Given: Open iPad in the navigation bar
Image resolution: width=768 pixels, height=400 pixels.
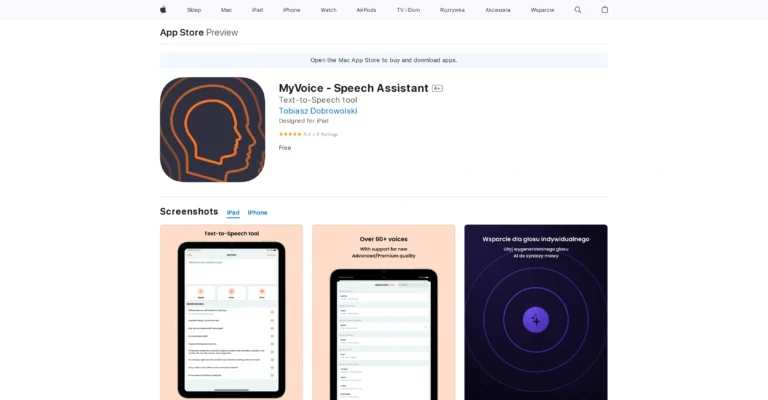Looking at the screenshot, I should pos(257,10).
